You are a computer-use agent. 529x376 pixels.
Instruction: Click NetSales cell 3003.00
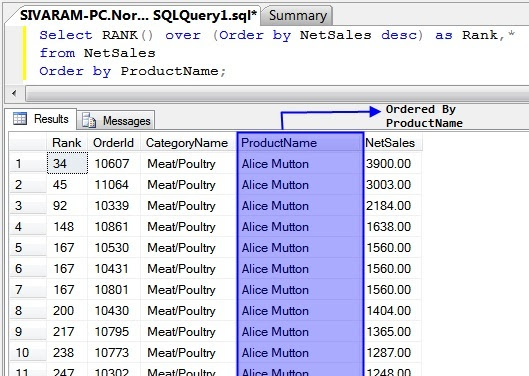tap(393, 185)
